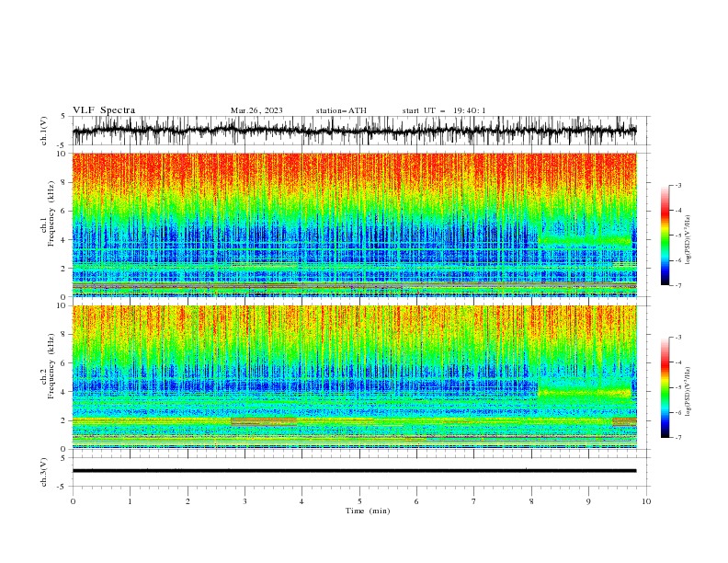The image size is (728, 563).
Task: Click ch.1 "Frequency (kHz)" axis label
Action: click(51, 214)
